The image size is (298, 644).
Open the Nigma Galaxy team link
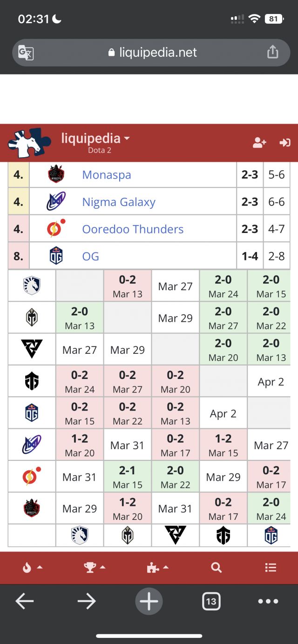pos(119,202)
